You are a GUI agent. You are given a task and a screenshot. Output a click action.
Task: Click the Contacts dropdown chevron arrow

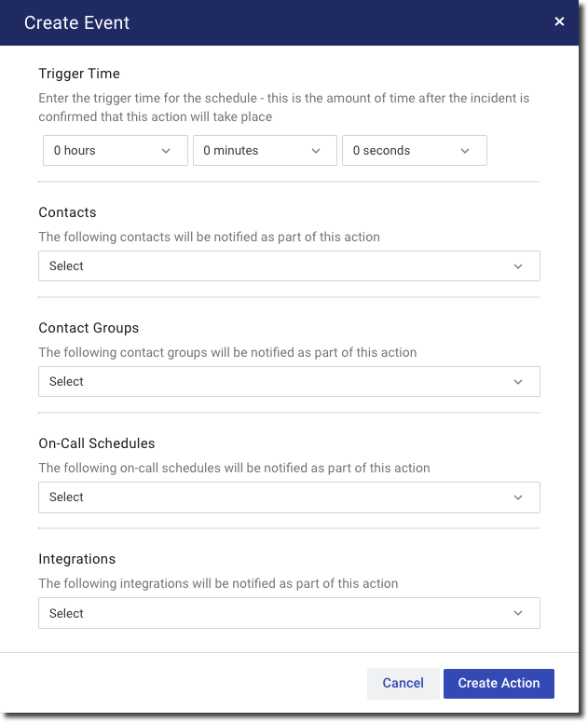pyautogui.click(x=518, y=266)
